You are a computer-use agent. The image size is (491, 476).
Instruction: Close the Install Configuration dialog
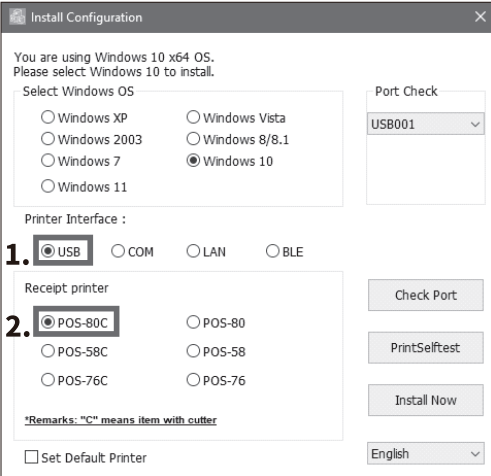480,16
